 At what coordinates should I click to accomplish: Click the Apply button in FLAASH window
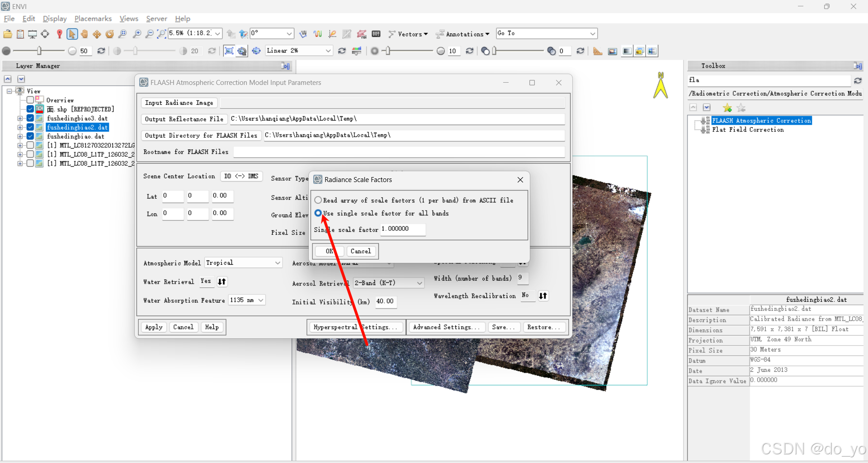[x=154, y=327]
